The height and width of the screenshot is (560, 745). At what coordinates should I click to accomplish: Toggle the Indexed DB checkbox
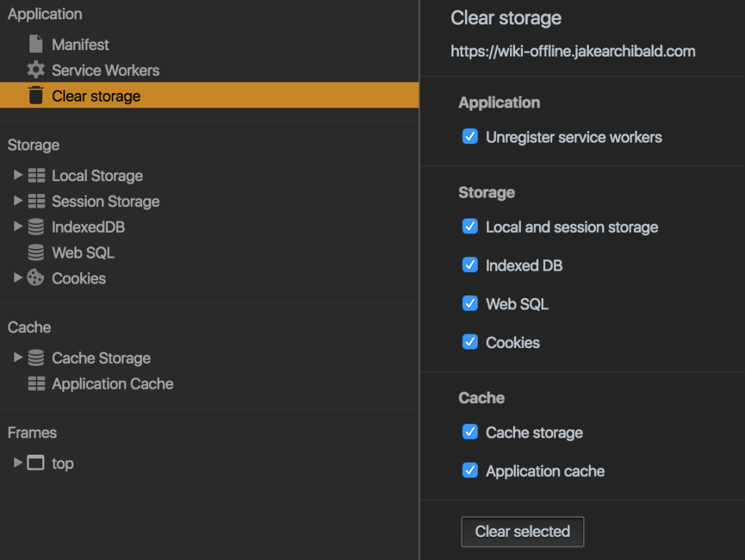470,264
